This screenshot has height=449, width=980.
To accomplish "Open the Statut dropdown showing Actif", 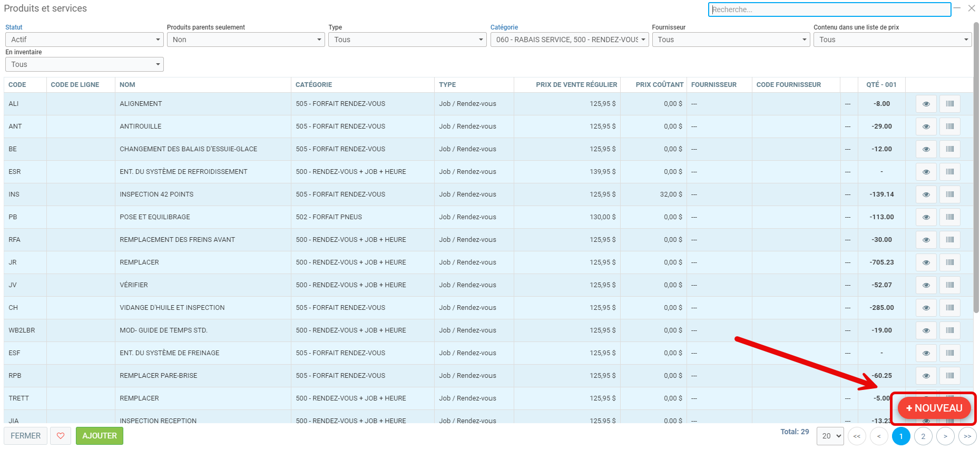I will [x=84, y=40].
